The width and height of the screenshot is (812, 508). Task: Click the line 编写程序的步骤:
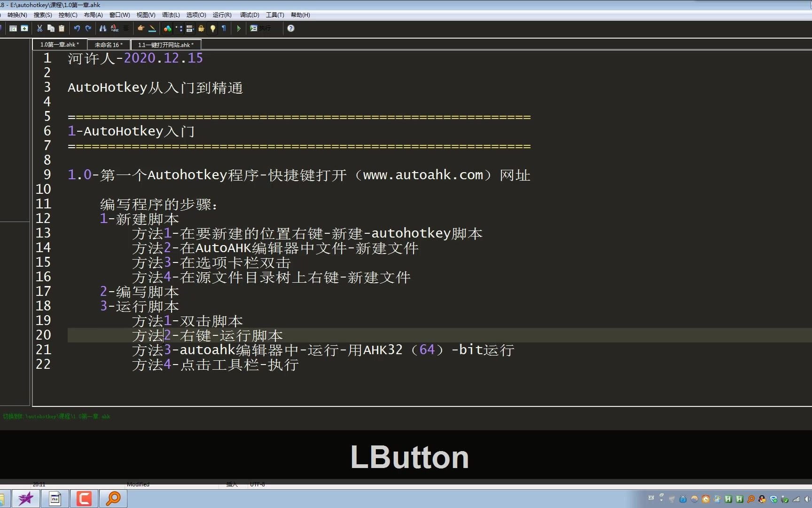(x=159, y=204)
